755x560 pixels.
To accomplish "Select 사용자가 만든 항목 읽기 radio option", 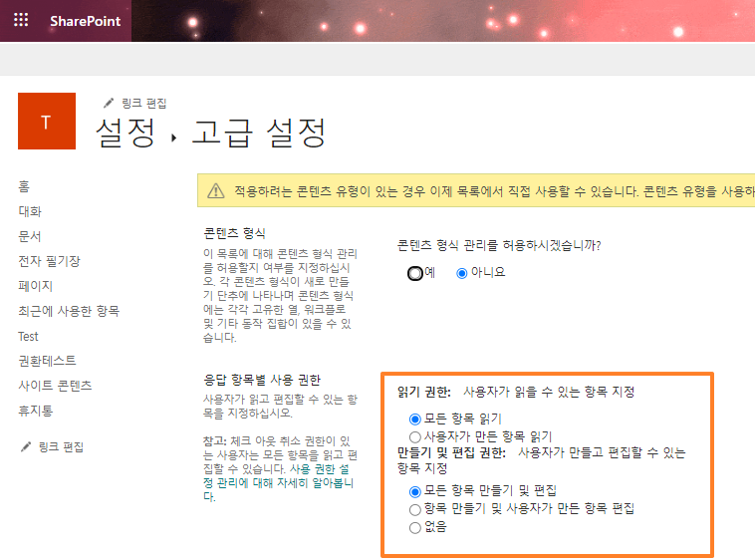I will (x=414, y=437).
